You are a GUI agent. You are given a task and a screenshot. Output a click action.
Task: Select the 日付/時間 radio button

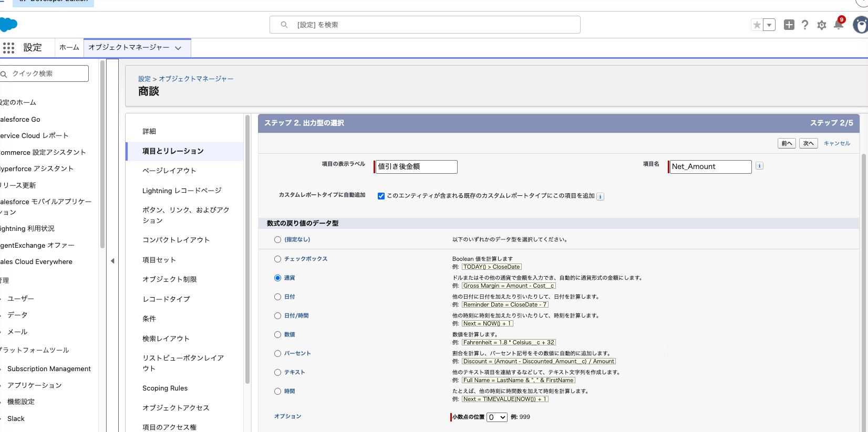[x=277, y=315]
